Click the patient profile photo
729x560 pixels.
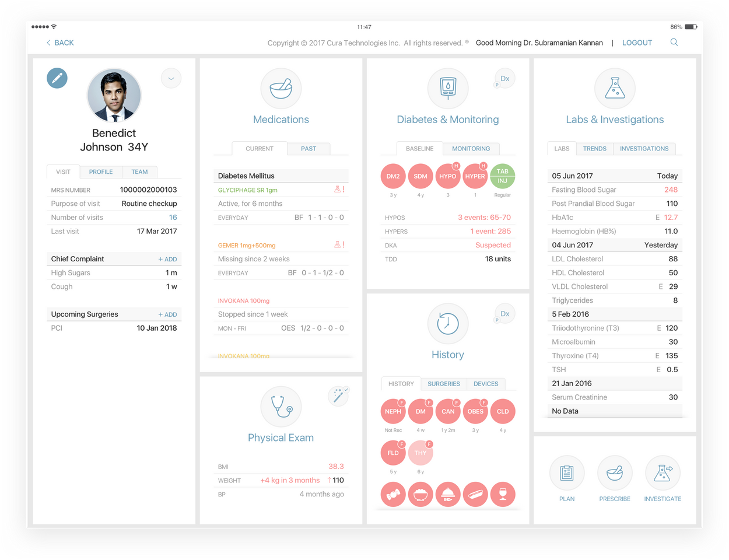[114, 96]
